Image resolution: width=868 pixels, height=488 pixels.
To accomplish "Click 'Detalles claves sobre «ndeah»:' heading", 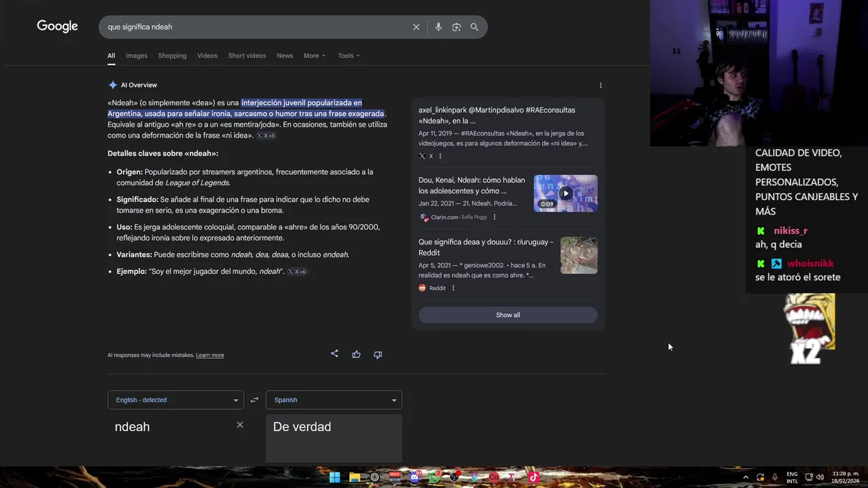I will 163,154.
